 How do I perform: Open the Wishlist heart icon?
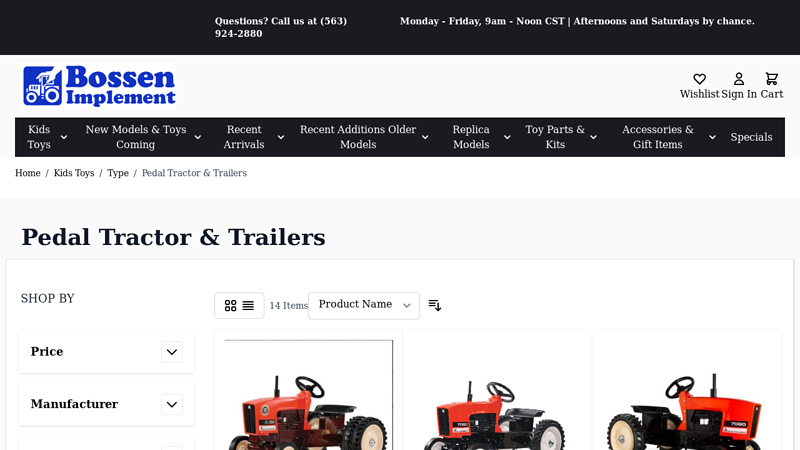(699, 79)
